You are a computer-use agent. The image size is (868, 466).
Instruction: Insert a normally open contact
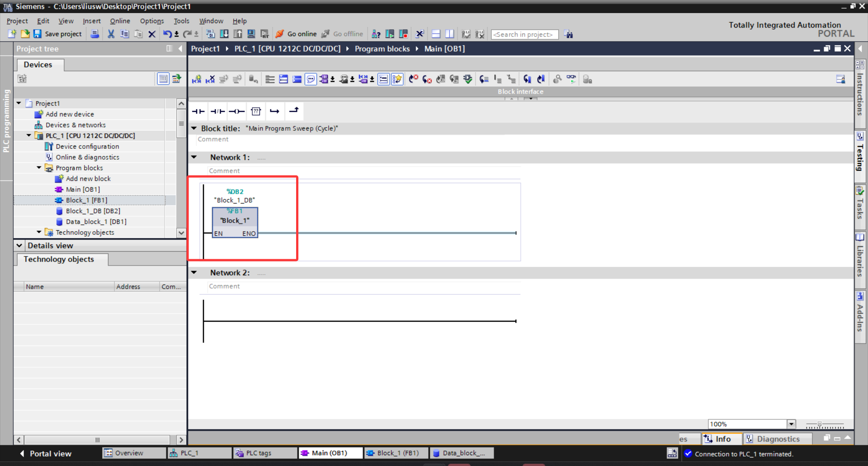(198, 111)
